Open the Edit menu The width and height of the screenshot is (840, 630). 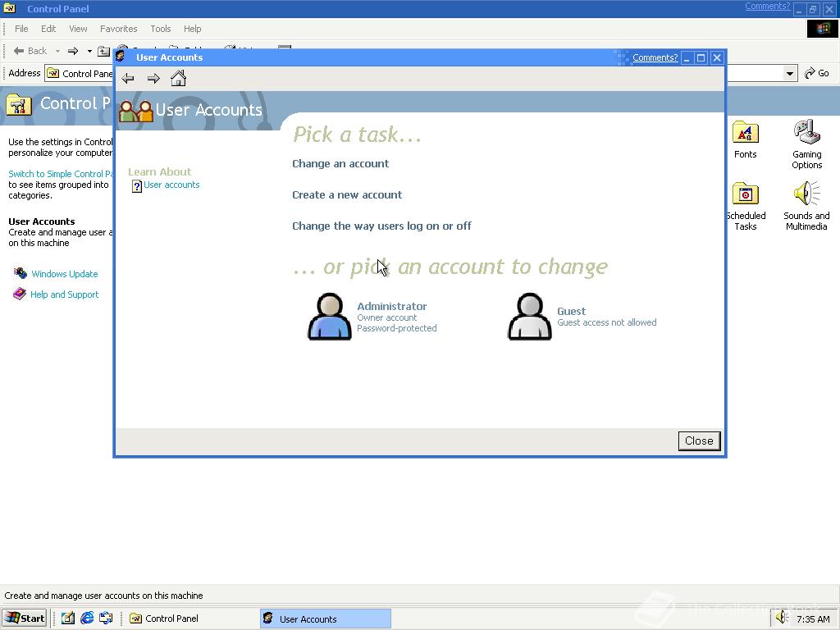point(48,29)
